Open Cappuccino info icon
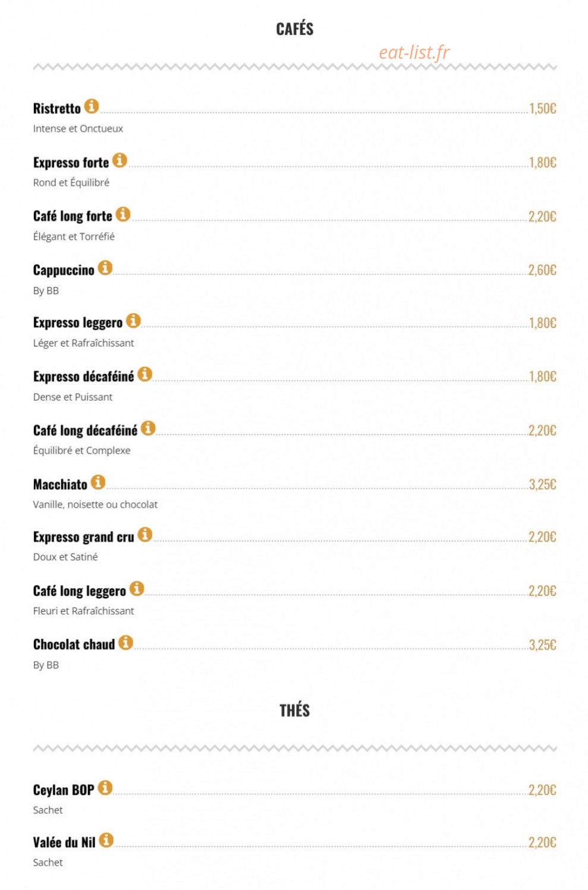Viewport: 588px width, 890px height. tap(105, 268)
